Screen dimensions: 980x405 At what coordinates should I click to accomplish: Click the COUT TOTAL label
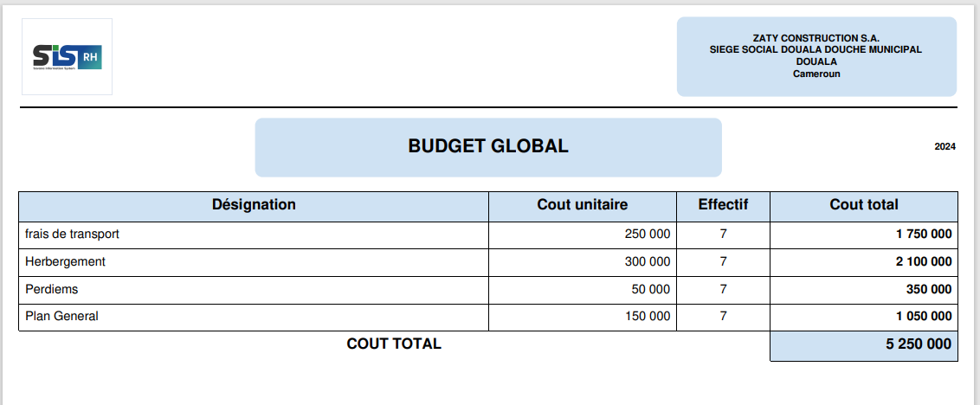tap(394, 344)
